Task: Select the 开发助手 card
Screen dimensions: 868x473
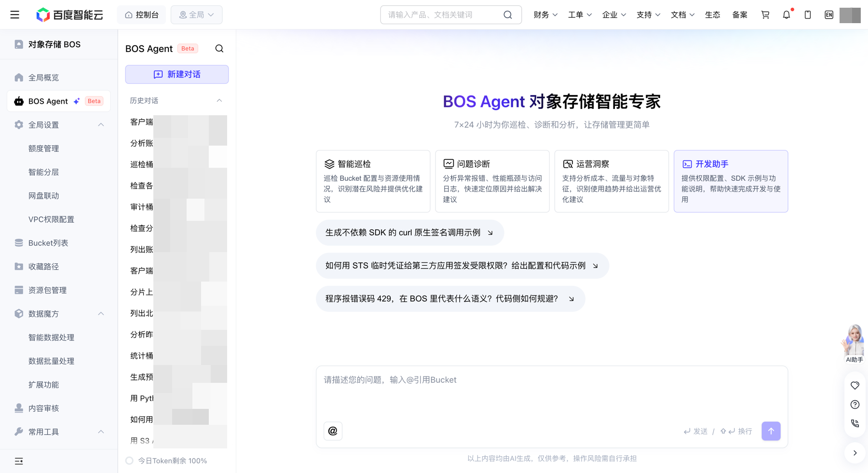Action: [731, 181]
